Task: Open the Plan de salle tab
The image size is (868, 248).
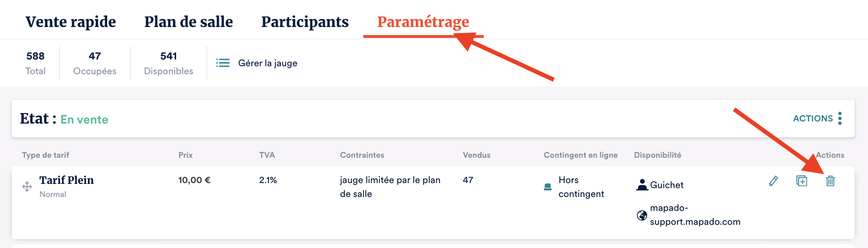Action: [x=189, y=22]
